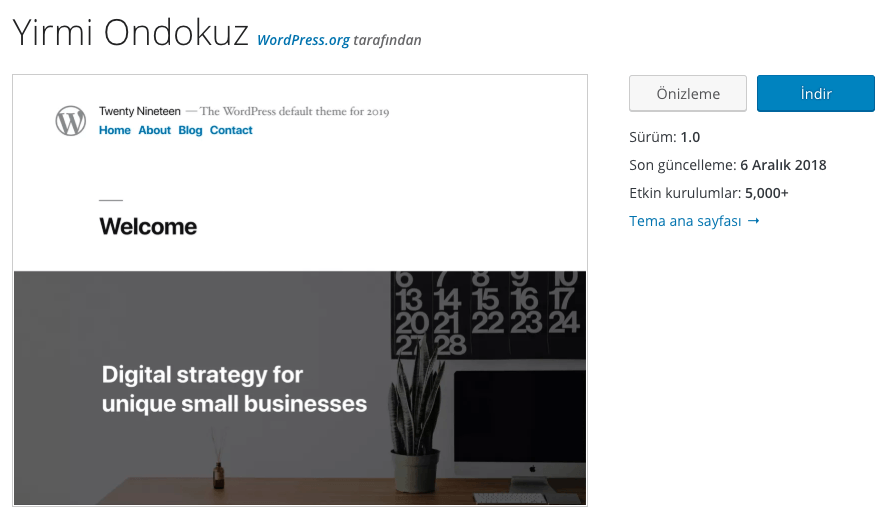
Task: Open the Tema ana sayfası link
Action: (x=685, y=221)
